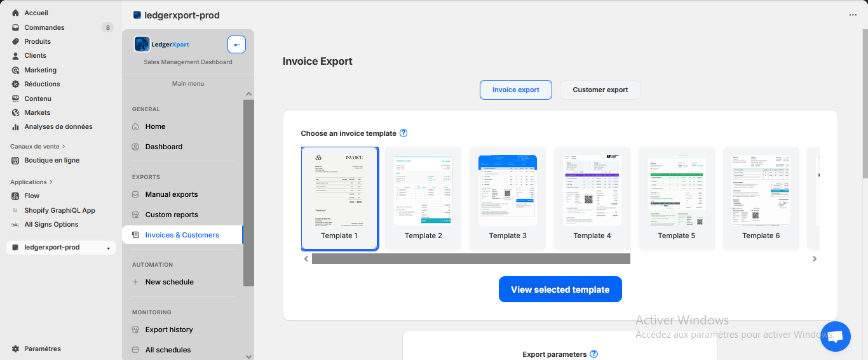Screen dimensions: 868x360
Task: Click the Export history icon
Action: pyautogui.click(x=135, y=330)
